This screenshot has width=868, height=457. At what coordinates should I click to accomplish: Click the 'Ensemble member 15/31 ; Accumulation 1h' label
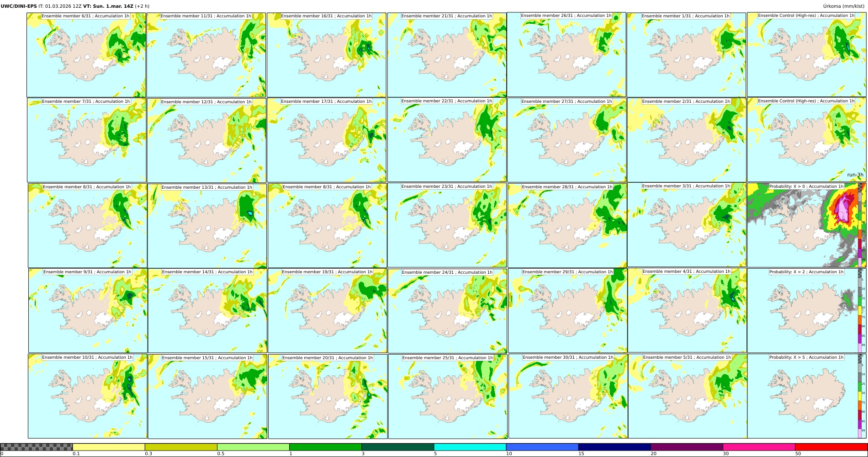[x=207, y=358]
